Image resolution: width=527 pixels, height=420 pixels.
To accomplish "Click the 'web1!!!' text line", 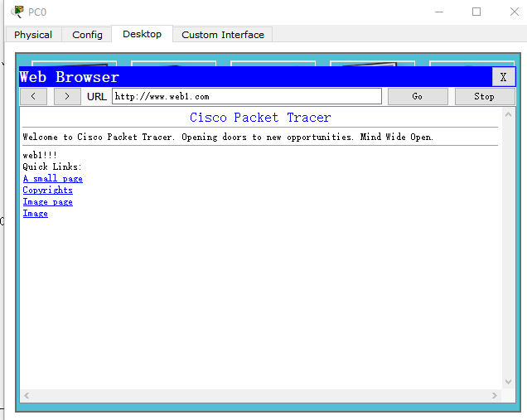I will click(x=40, y=155).
